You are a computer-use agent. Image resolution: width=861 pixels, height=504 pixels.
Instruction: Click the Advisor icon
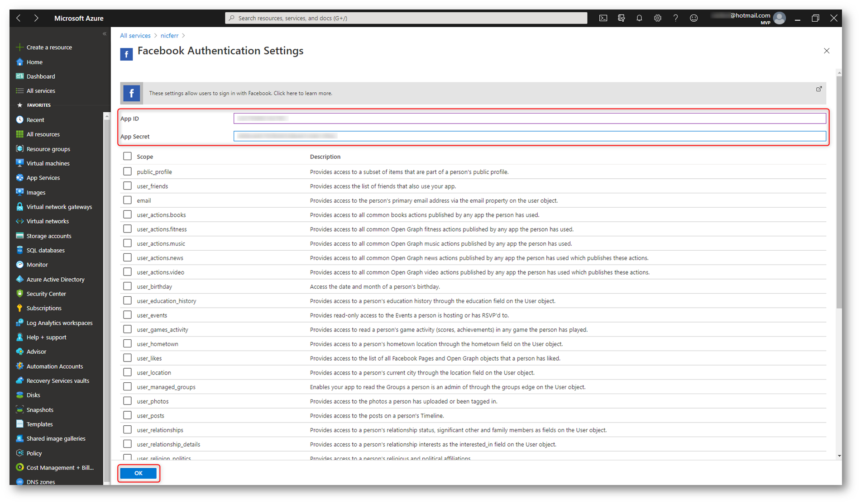click(19, 352)
